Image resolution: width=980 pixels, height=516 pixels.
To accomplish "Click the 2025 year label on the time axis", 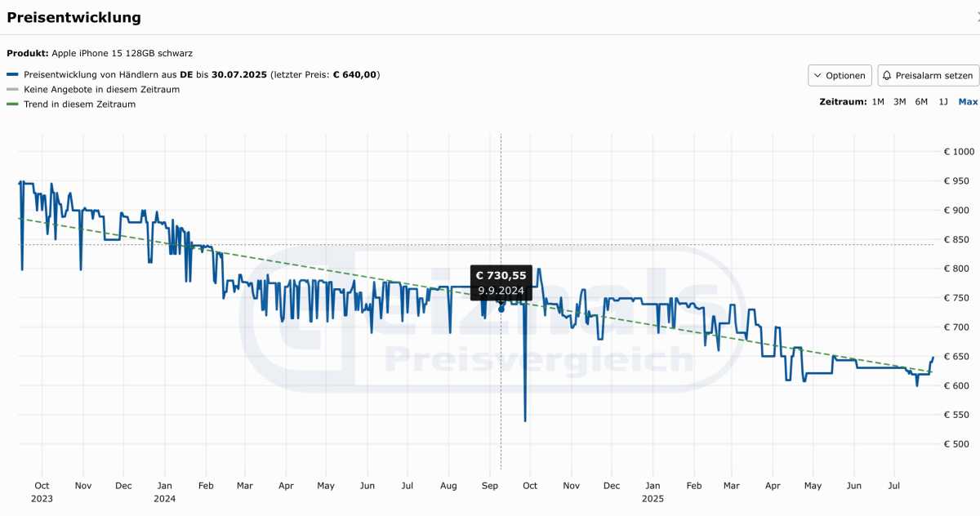I will point(653,498).
